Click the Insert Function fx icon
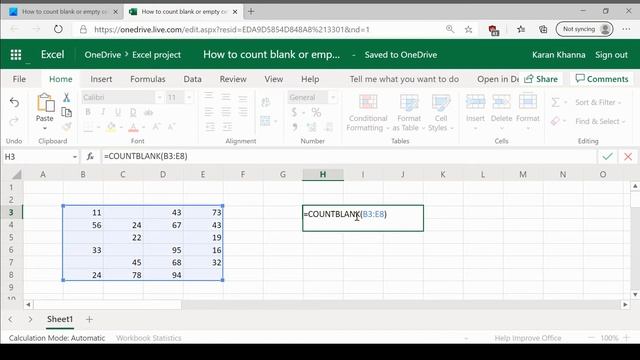The height and width of the screenshot is (360, 640). click(90, 156)
